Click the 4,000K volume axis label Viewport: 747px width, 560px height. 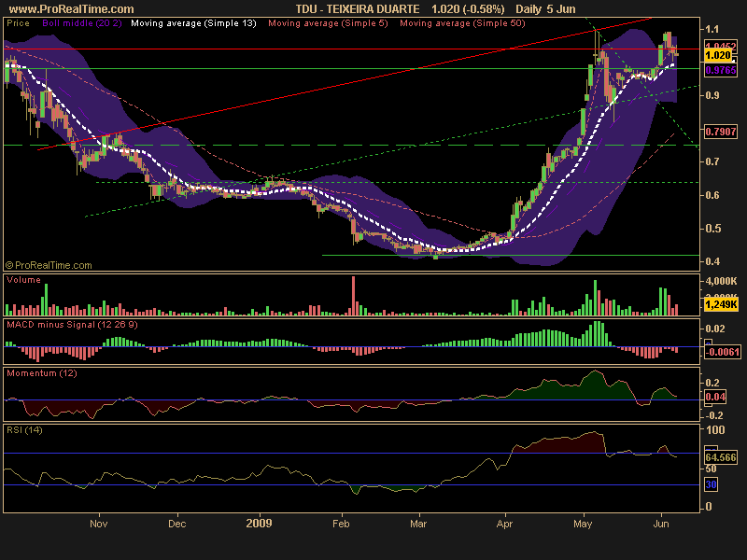tap(721, 282)
